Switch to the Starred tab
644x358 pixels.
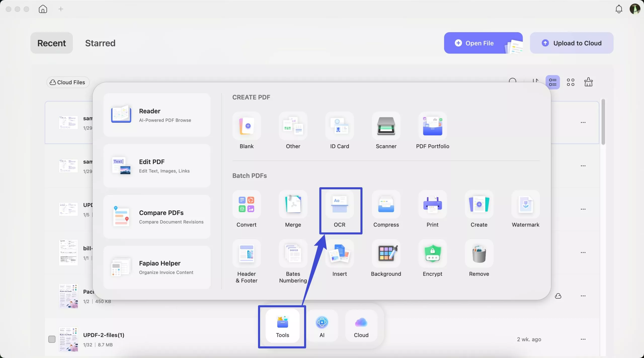click(100, 43)
